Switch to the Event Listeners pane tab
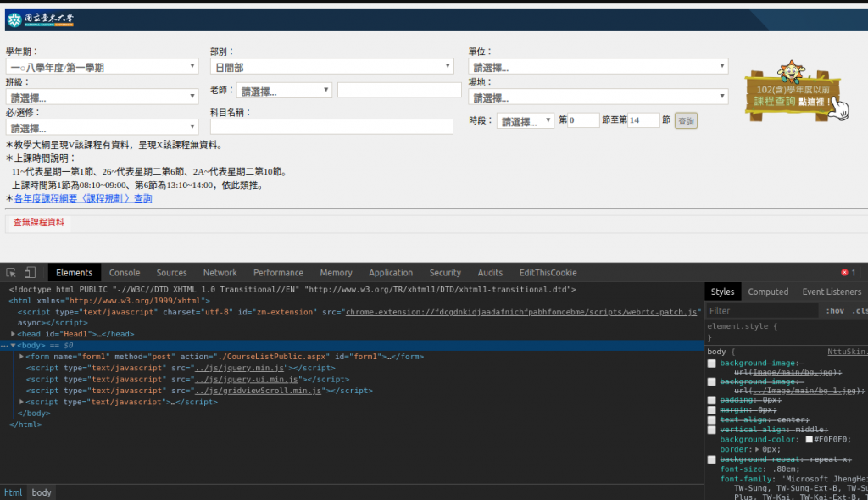 (x=832, y=292)
